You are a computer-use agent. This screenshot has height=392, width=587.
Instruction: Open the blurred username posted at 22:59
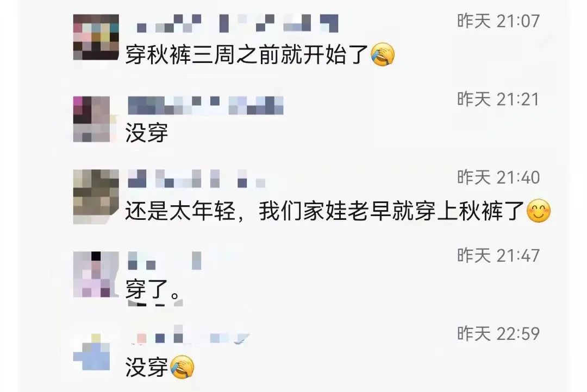click(191, 335)
